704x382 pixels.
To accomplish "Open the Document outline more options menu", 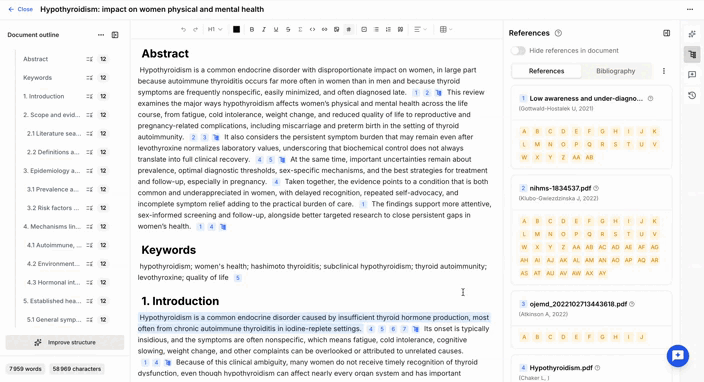I will click(101, 35).
